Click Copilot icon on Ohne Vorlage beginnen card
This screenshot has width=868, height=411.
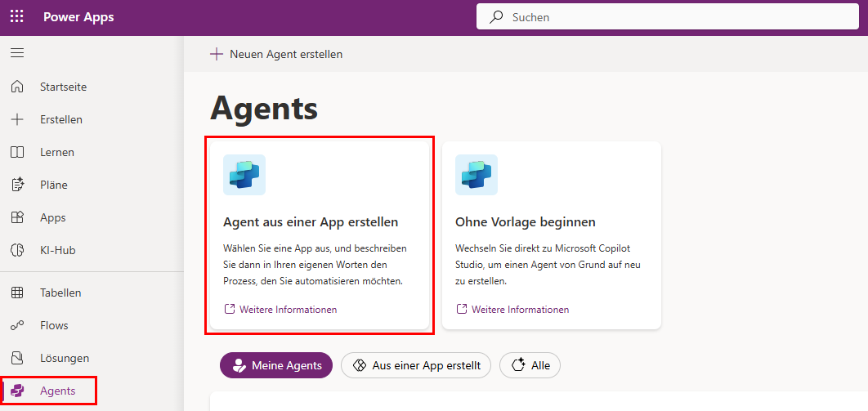click(476, 175)
